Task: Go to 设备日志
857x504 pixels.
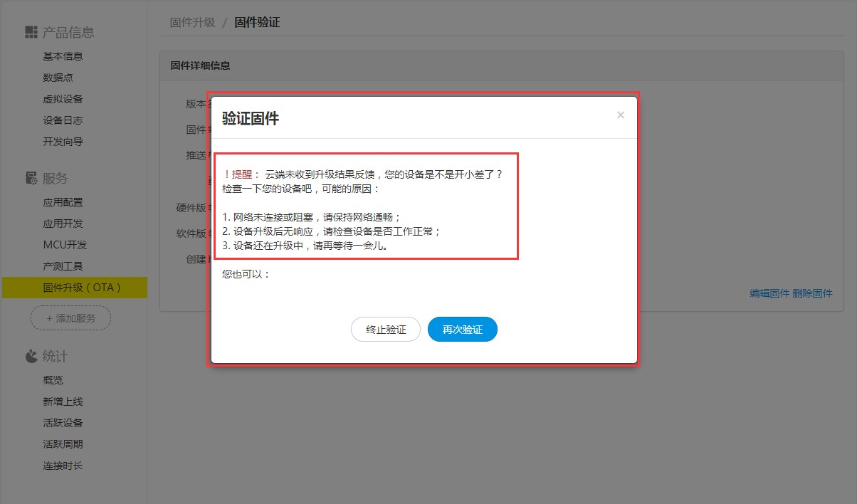Action: pos(63,120)
